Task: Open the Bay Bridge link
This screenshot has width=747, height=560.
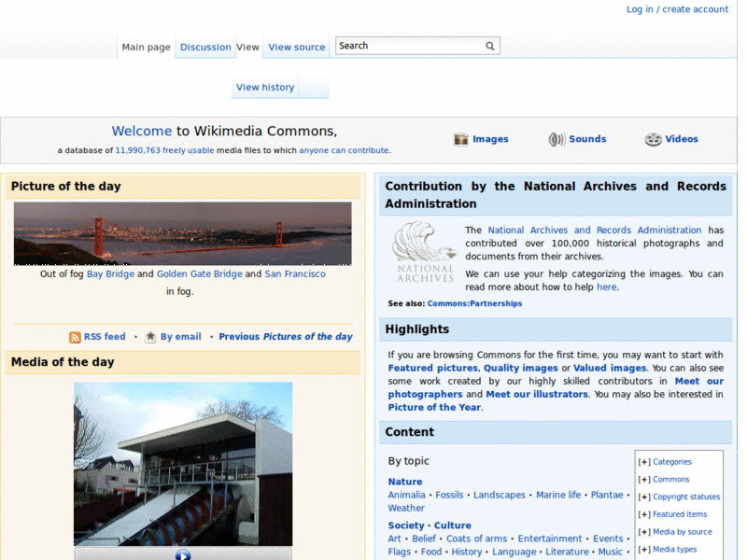Action: pyautogui.click(x=110, y=274)
